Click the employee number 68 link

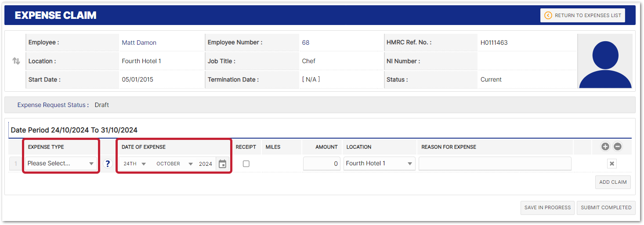306,43
